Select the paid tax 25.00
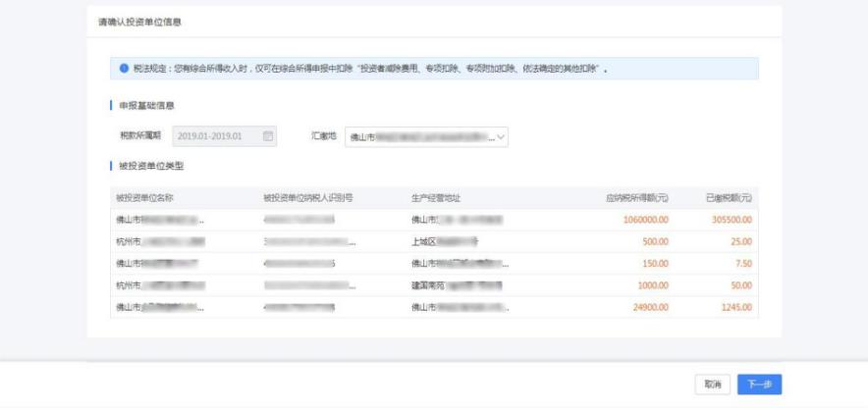This screenshot has height=410, width=868. (741, 242)
